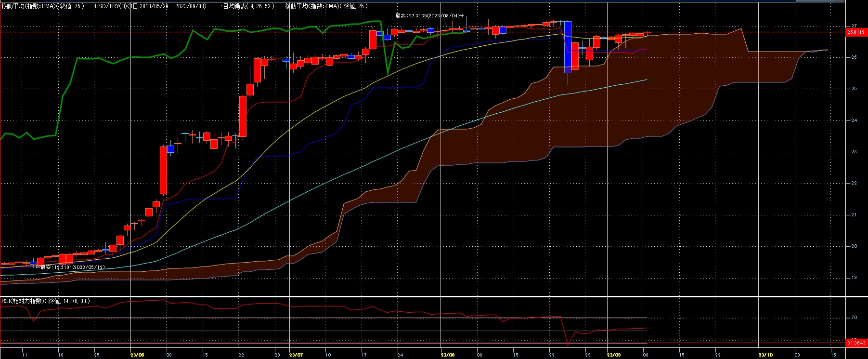Click the 17 date label on time axis

pos(364,355)
